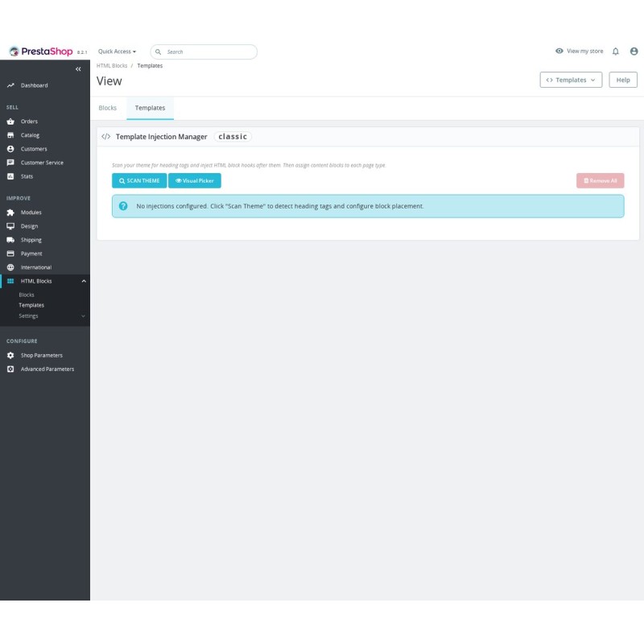Click the Orders basket icon
Image resolution: width=644 pixels, height=644 pixels.
point(10,122)
